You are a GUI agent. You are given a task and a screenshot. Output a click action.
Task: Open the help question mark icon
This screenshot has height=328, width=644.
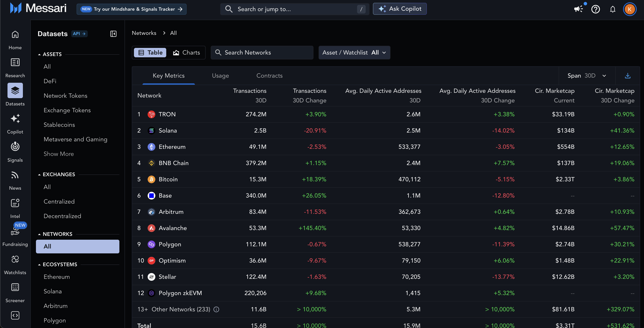coord(595,9)
